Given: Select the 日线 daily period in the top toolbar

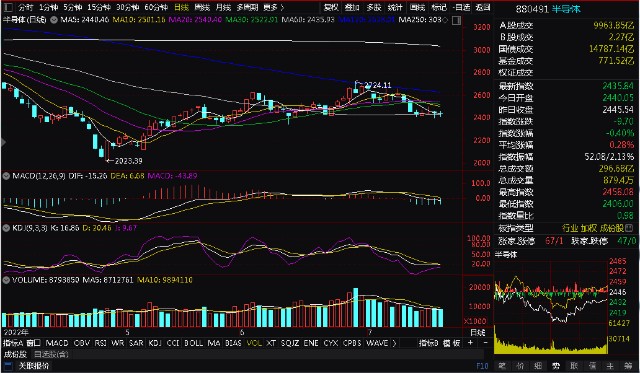Looking at the screenshot, I should coord(181,7).
